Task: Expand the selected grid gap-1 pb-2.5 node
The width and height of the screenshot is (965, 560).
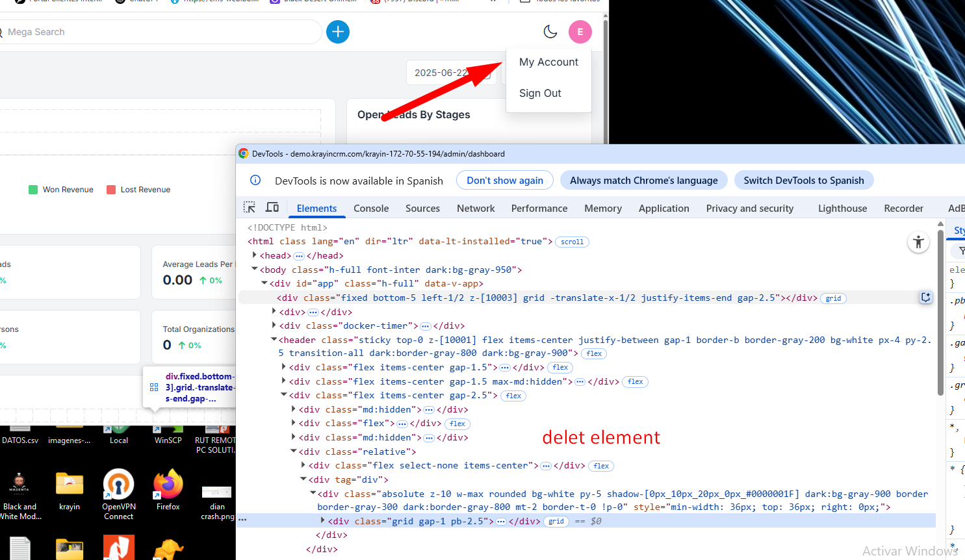Action: pyautogui.click(x=322, y=521)
